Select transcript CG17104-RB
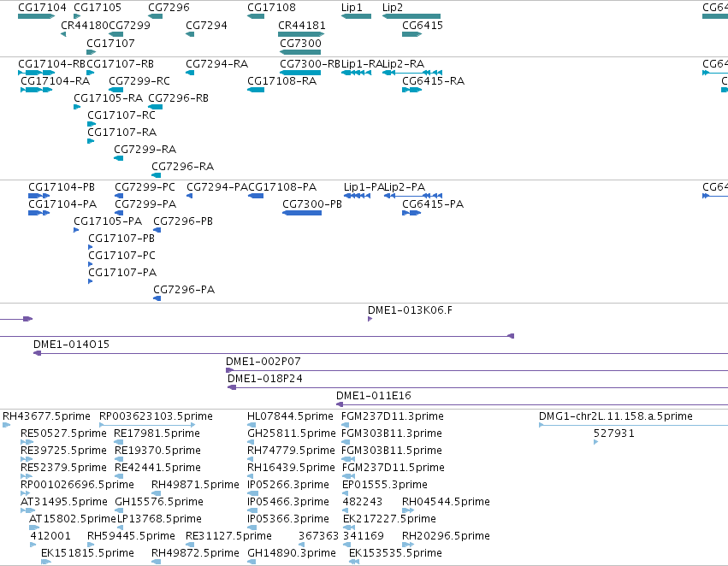The image size is (728, 566). pos(36,73)
